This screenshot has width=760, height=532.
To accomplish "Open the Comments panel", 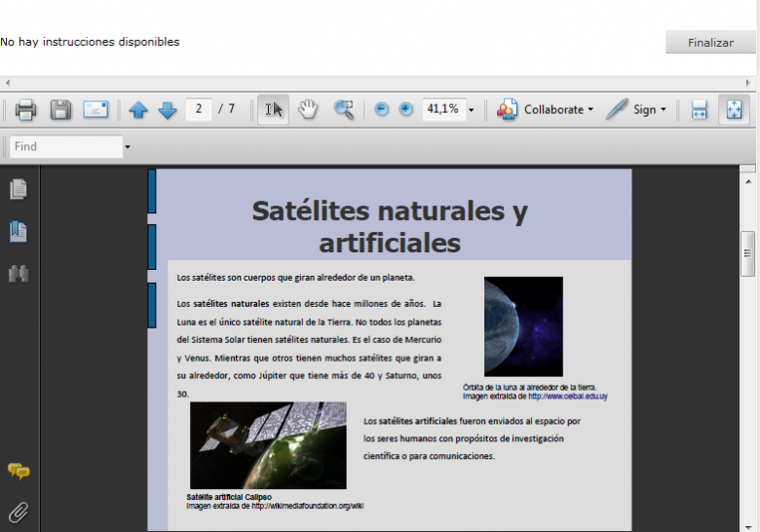I will pos(19,471).
